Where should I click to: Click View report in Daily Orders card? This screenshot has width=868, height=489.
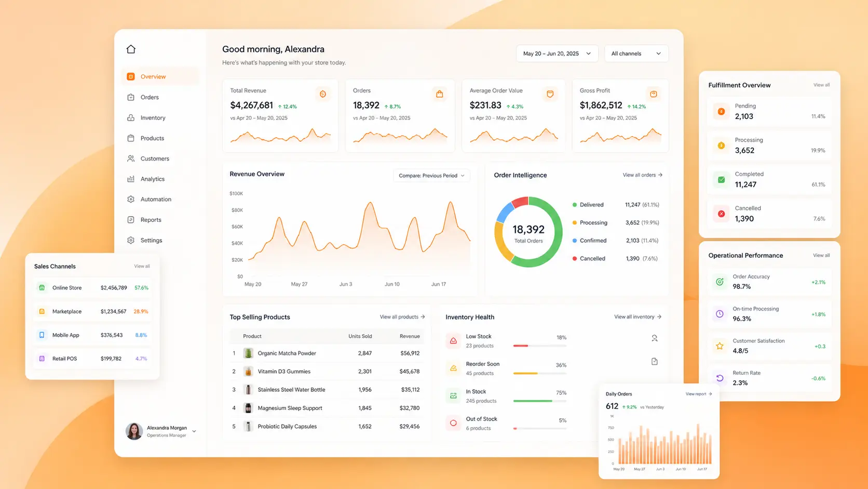[x=699, y=394]
